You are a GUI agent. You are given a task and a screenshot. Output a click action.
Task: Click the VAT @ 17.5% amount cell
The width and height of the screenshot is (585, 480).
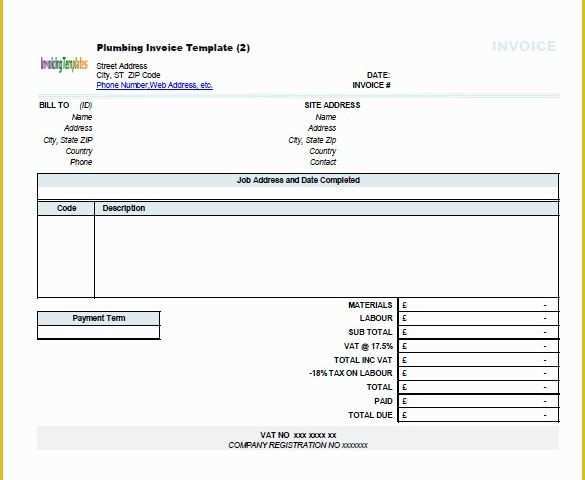tap(478, 346)
